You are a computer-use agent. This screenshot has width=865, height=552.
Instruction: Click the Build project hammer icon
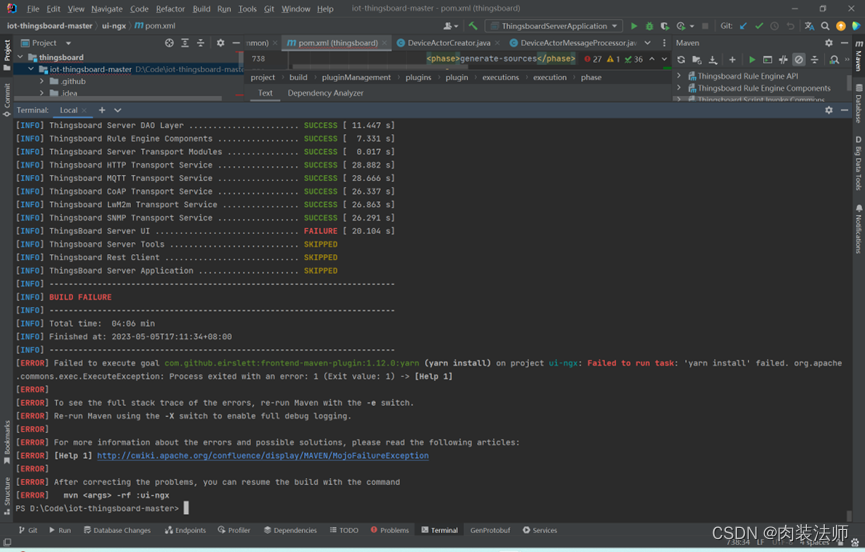click(473, 26)
